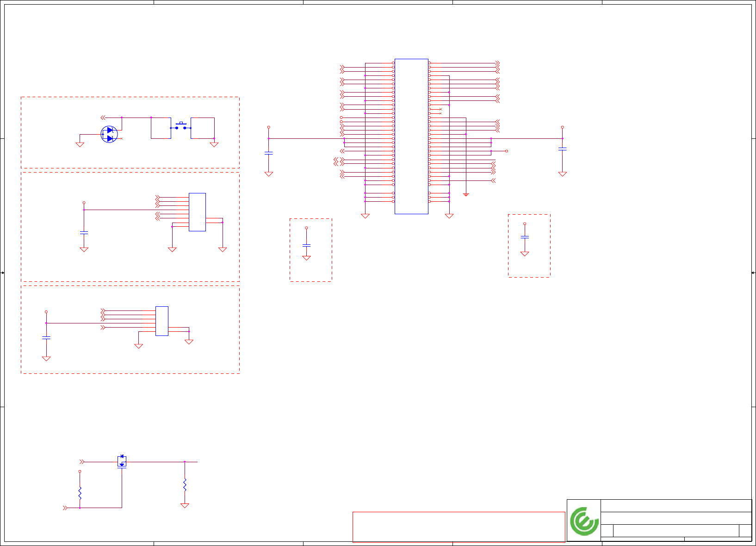Select the resistor tied to the ground symbol

click(185, 484)
